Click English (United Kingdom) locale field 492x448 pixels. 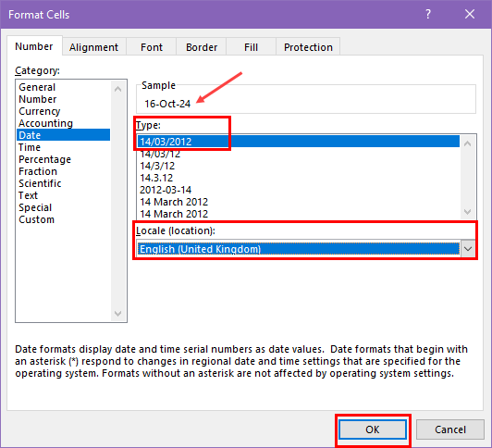[x=299, y=249]
